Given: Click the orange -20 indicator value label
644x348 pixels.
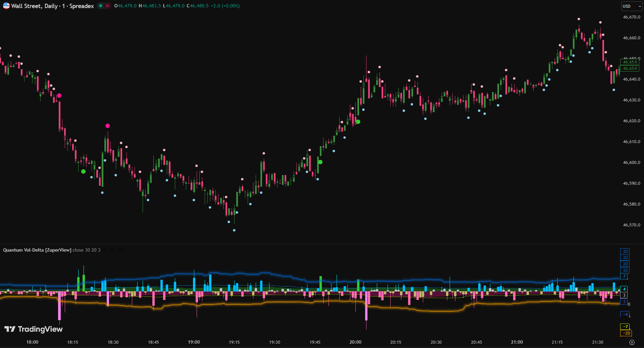Looking at the screenshot, I should [x=626, y=333].
